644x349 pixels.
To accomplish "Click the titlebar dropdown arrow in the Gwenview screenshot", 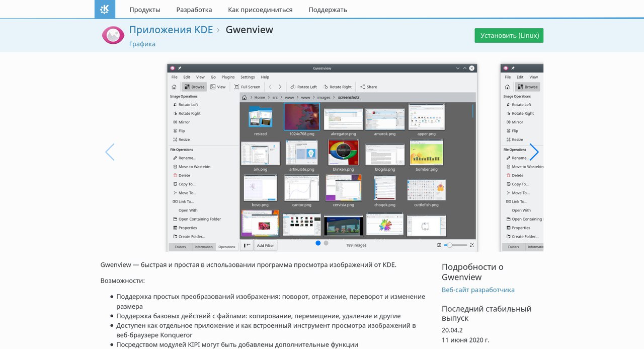I will click(458, 68).
